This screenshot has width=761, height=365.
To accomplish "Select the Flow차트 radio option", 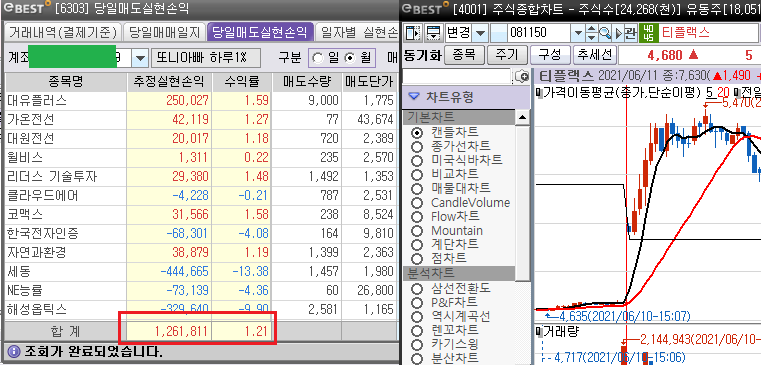I will [417, 216].
